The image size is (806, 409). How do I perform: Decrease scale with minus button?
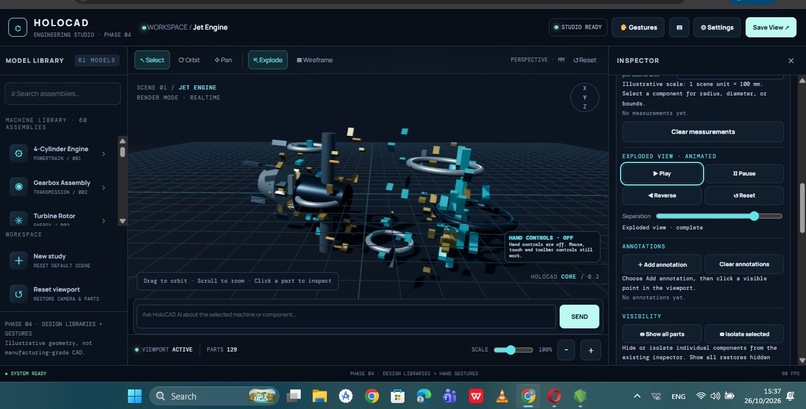click(566, 350)
